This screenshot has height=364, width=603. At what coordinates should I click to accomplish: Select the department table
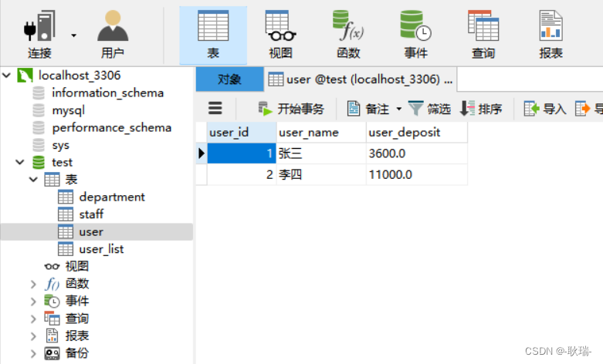coord(112,197)
